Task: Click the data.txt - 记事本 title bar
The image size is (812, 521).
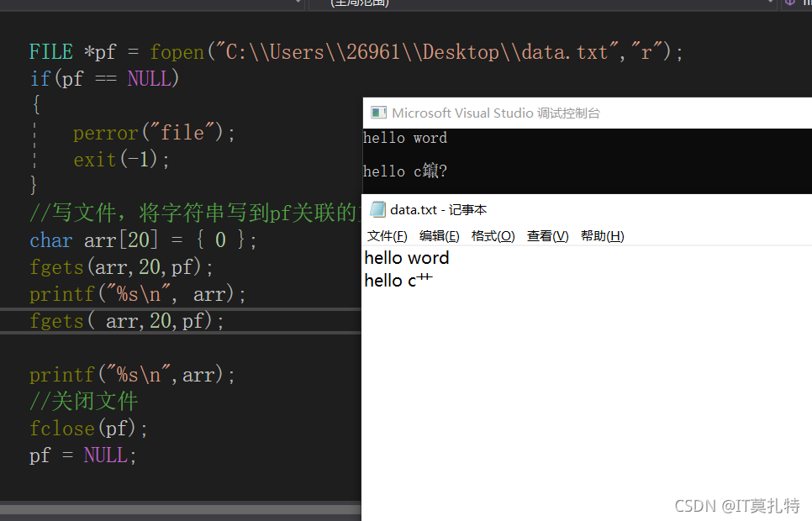Action: click(x=587, y=209)
